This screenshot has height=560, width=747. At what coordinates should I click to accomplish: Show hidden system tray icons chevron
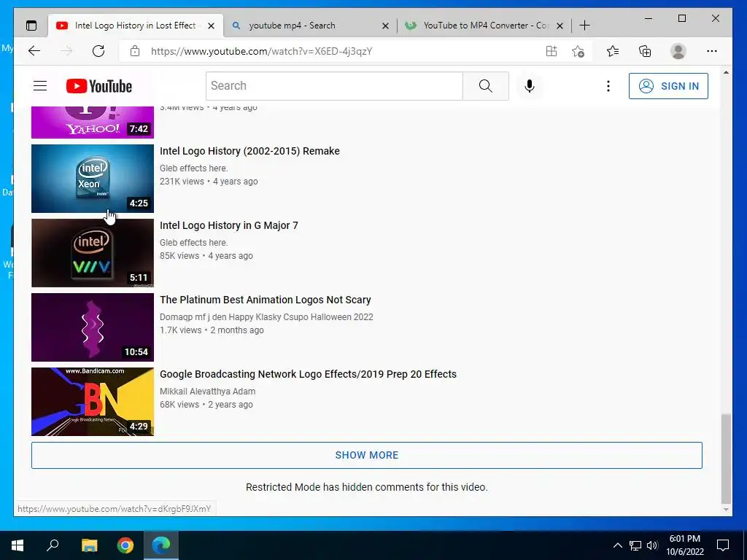pos(617,545)
